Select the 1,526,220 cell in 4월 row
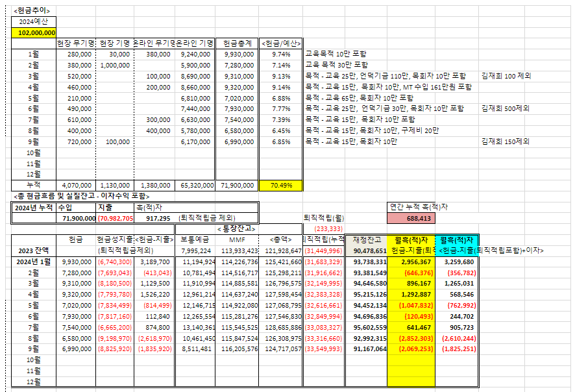Viewport: 575px width, 392px height. click(154, 295)
